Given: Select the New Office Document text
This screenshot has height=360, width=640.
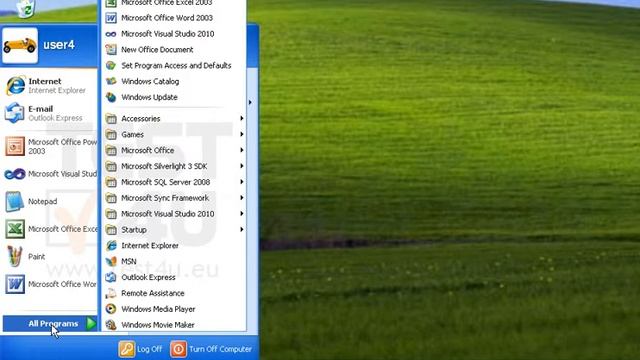Looking at the screenshot, I should [157, 50].
